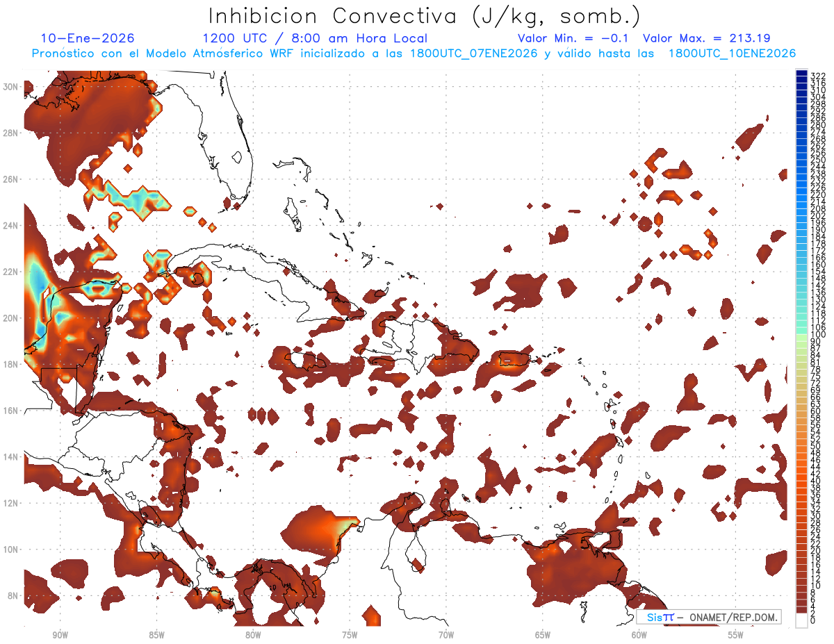
Task: Click the "100" value on the color scale
Action: click(818, 336)
